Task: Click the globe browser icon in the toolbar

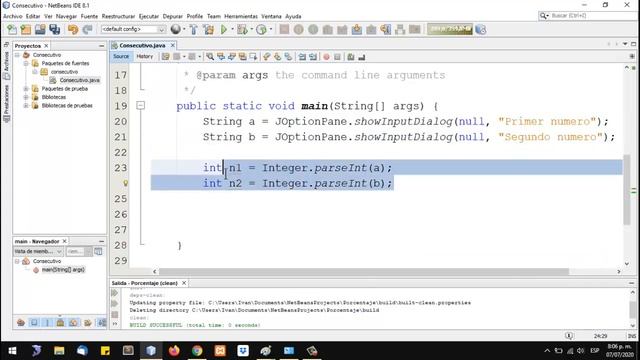Action: (176, 29)
